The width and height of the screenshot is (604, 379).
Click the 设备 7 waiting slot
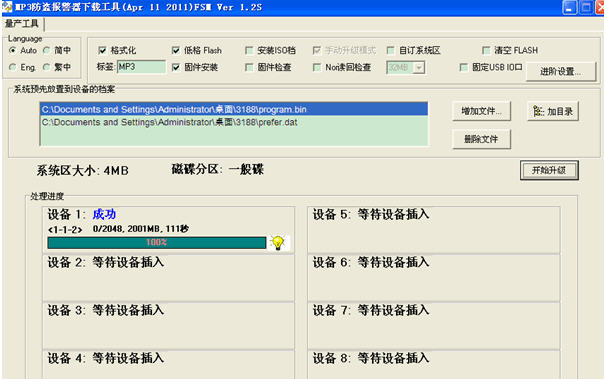pyautogui.click(x=434, y=326)
